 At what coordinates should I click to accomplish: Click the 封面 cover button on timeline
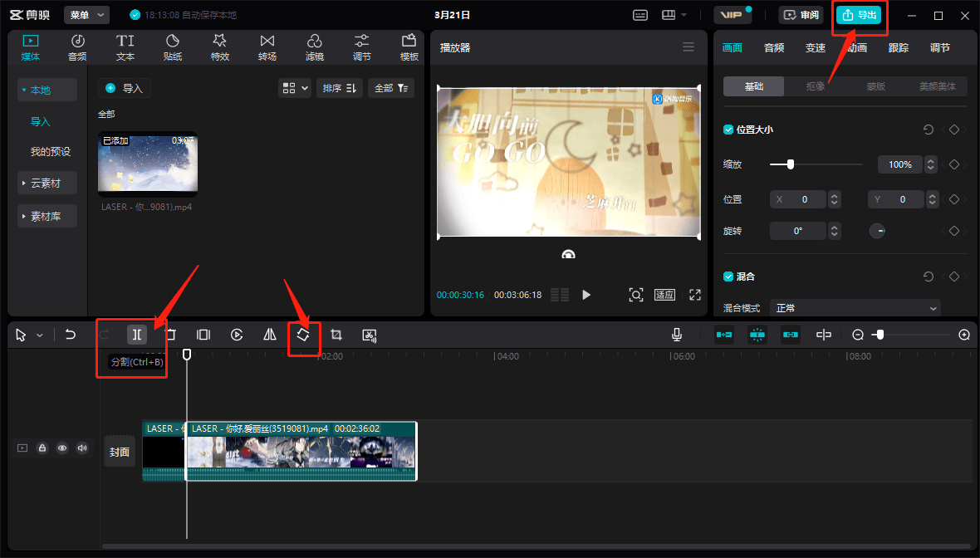[120, 452]
